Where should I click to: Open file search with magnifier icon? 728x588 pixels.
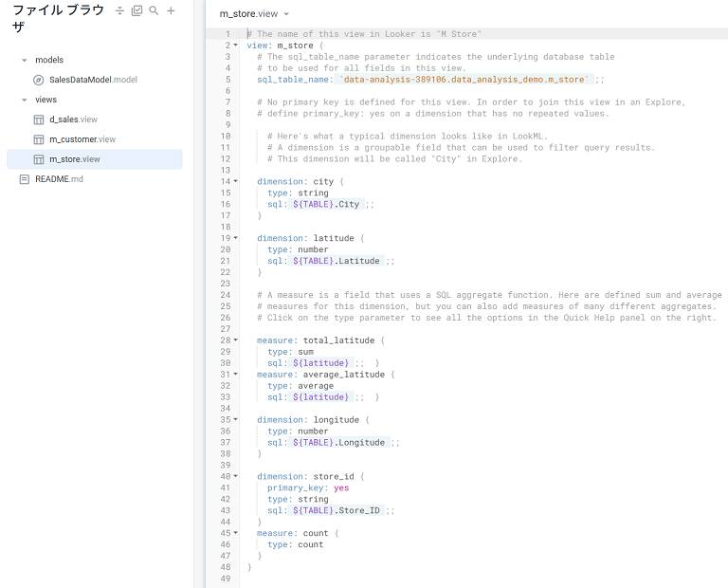[x=154, y=10]
